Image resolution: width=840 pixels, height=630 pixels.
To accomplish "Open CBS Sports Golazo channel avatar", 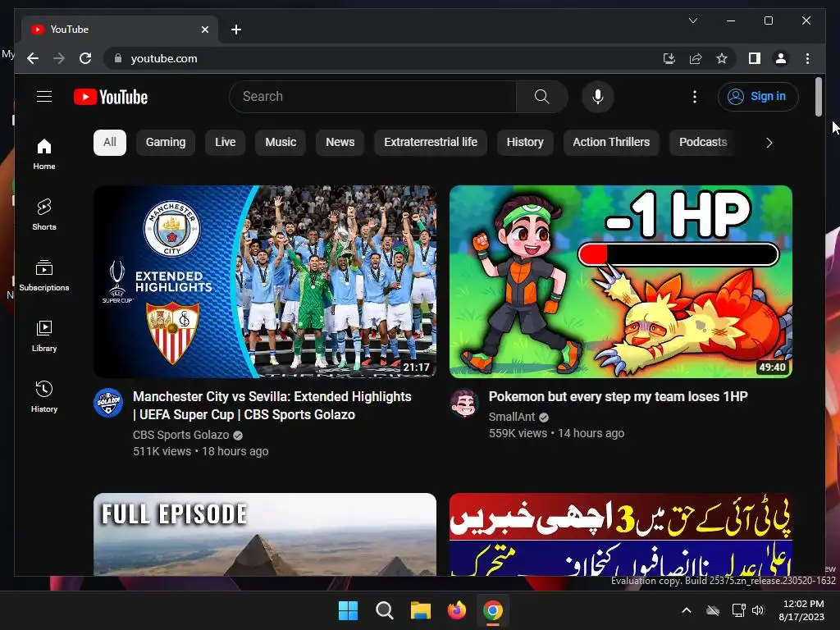I will pos(108,402).
